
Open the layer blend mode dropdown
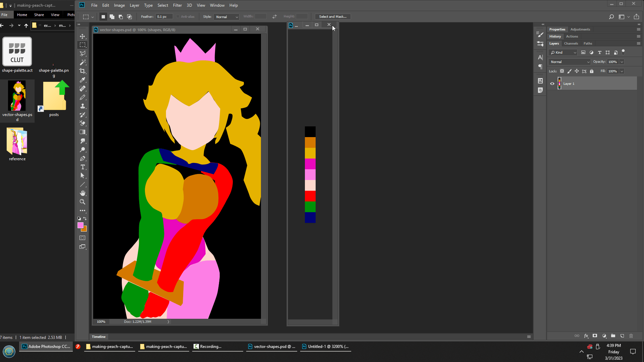pos(570,62)
